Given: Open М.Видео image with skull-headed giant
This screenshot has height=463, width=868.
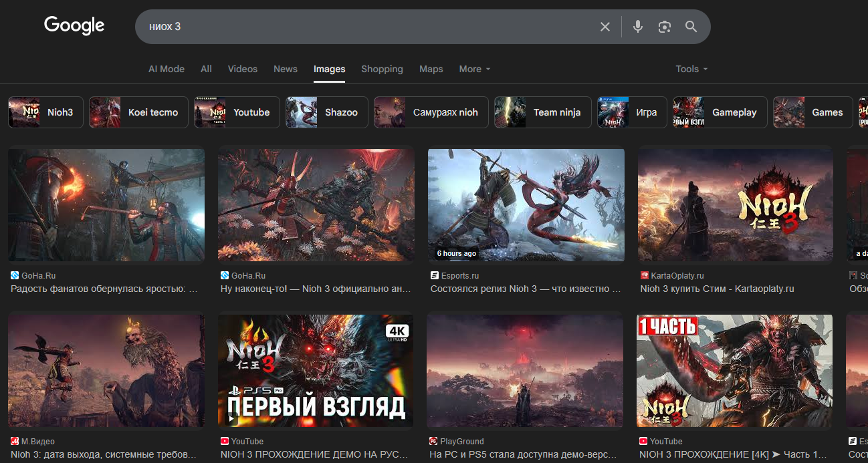Looking at the screenshot, I should click(106, 371).
